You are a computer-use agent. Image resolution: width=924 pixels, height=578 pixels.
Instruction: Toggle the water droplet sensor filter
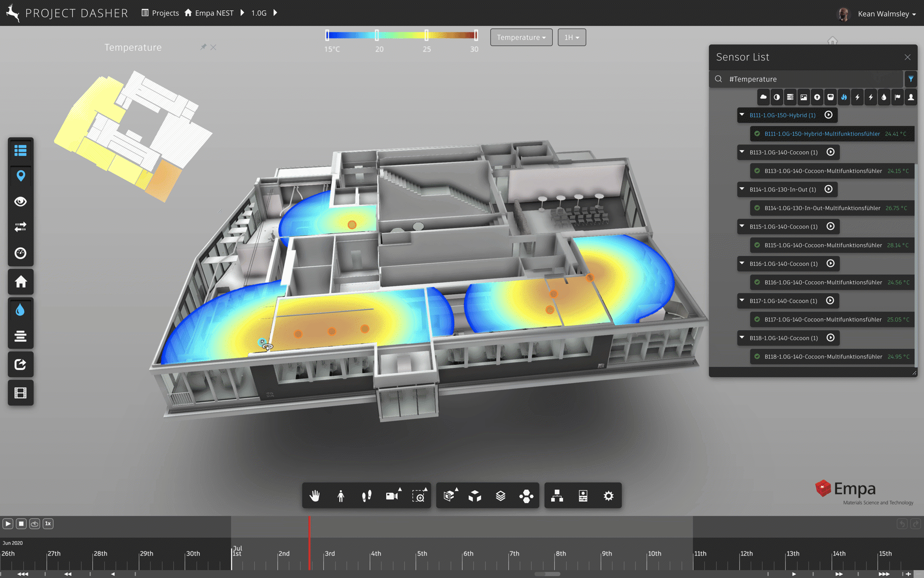884,97
